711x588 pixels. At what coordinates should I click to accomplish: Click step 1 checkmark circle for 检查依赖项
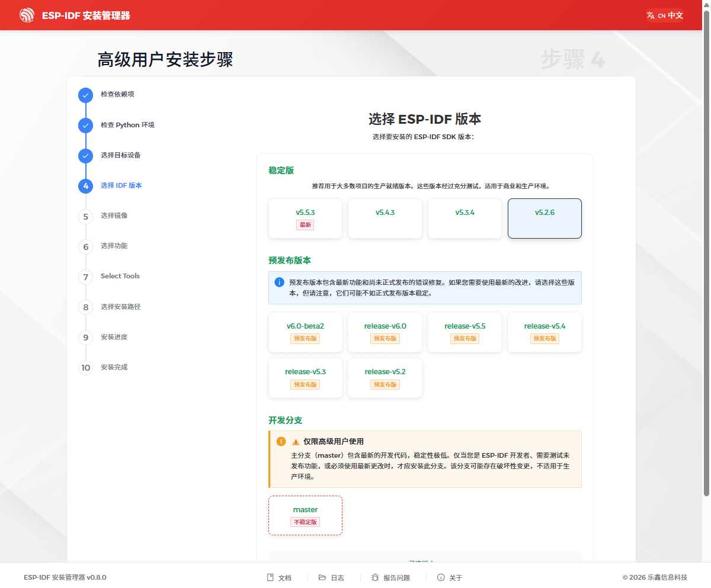(x=86, y=95)
